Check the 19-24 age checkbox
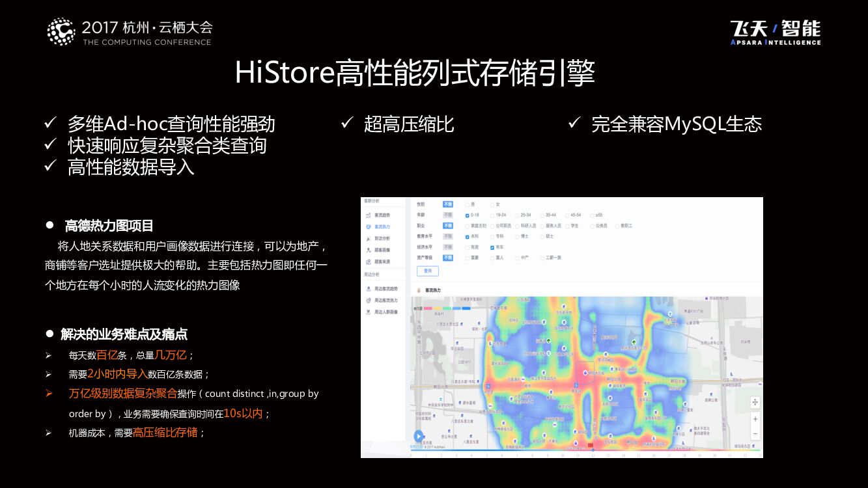The image size is (868, 488). [x=492, y=215]
